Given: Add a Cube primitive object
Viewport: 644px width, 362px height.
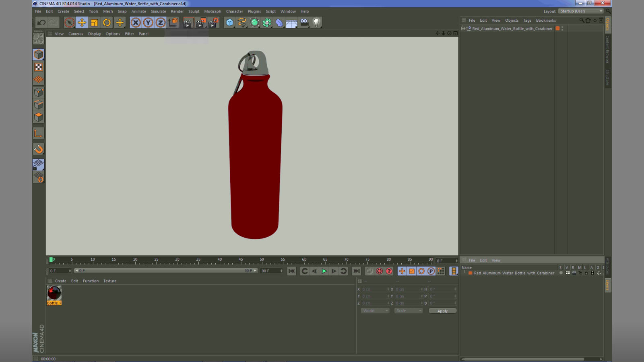Looking at the screenshot, I should tap(229, 23).
